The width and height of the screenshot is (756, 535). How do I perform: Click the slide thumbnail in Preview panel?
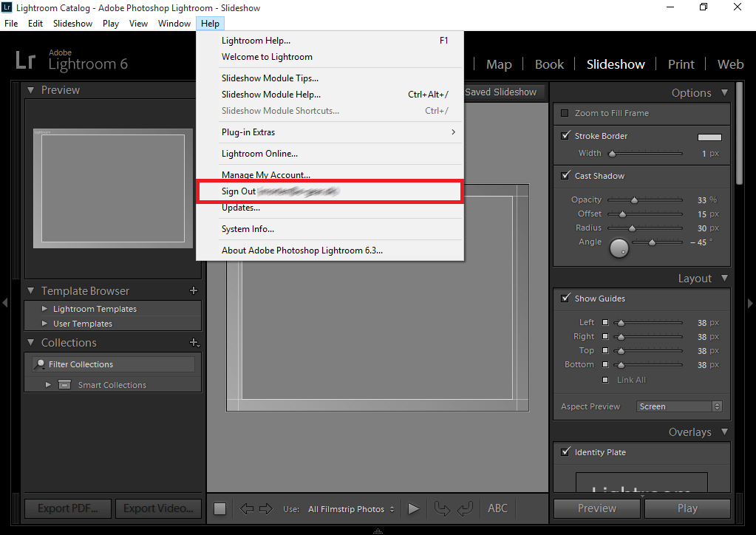113,188
